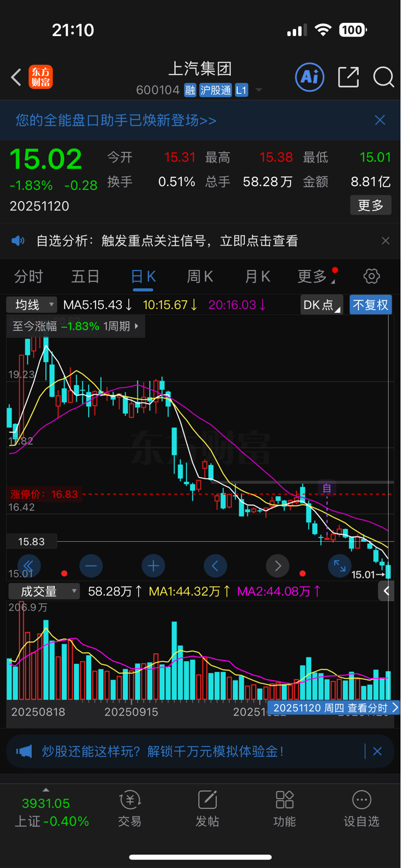Expand the 至今涨幅 1周期 selector
The image size is (401, 868).
pyautogui.click(x=76, y=326)
